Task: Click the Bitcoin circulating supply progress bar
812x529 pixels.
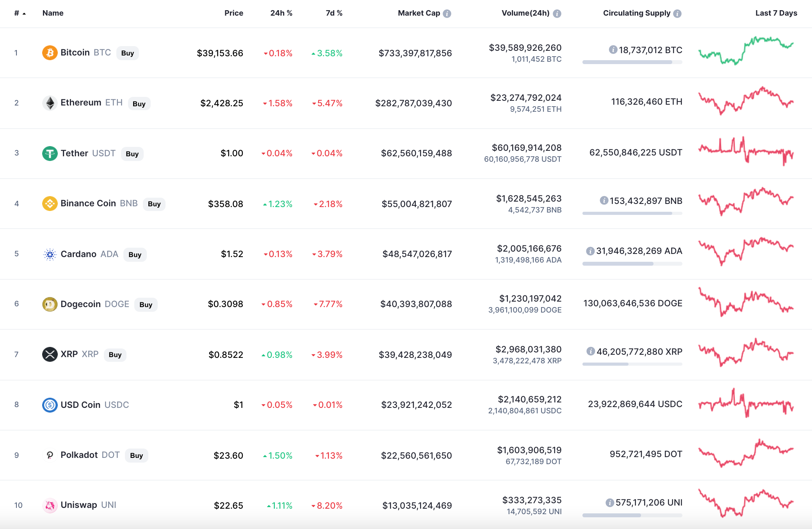Action: 632,62
